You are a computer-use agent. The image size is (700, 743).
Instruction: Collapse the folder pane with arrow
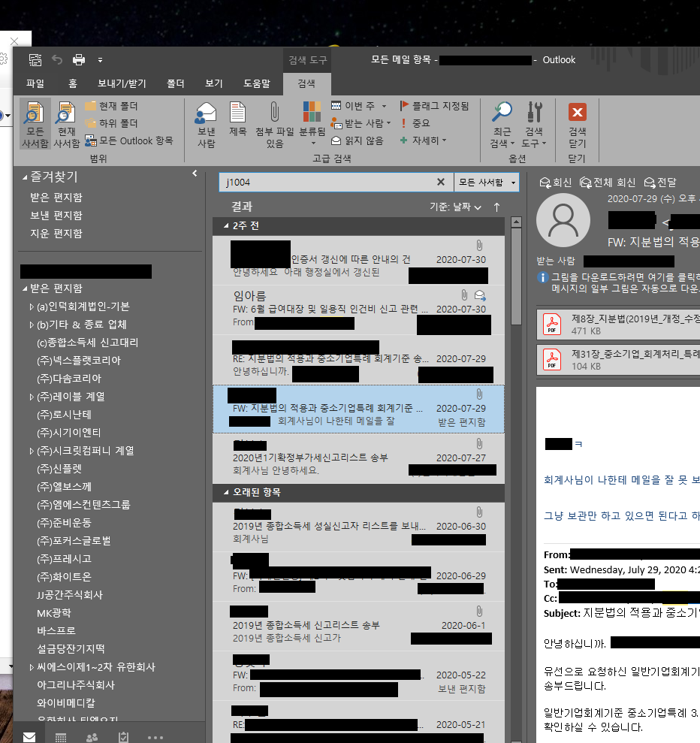point(195,174)
